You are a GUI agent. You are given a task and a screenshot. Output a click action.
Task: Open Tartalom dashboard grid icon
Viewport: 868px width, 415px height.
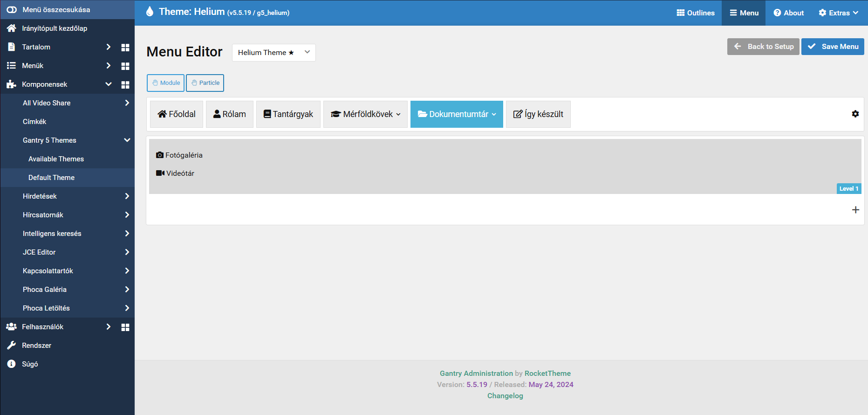click(x=125, y=47)
